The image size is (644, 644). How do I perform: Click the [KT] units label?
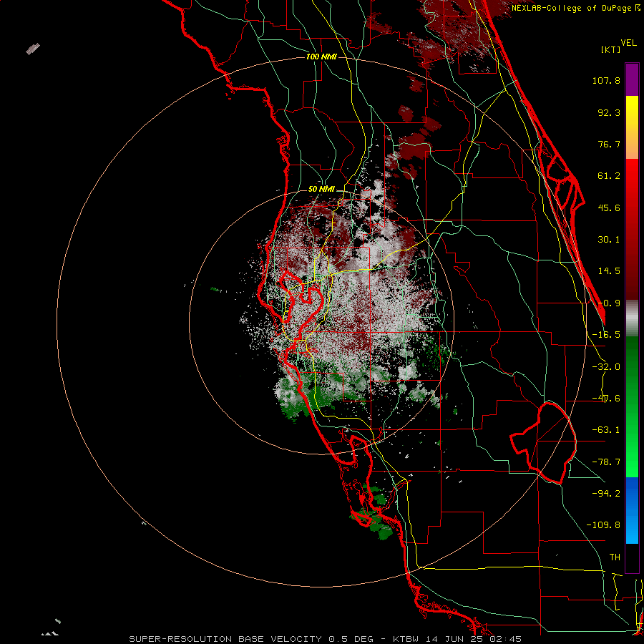pos(610,49)
